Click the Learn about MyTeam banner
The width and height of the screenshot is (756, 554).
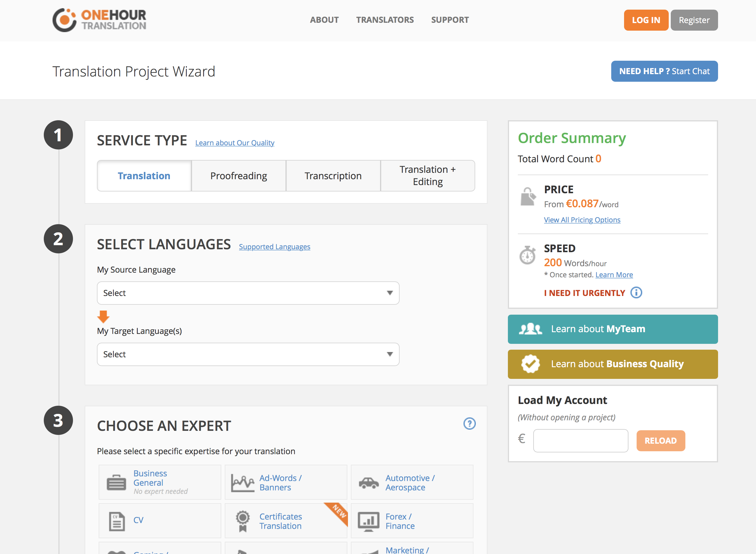pos(612,329)
